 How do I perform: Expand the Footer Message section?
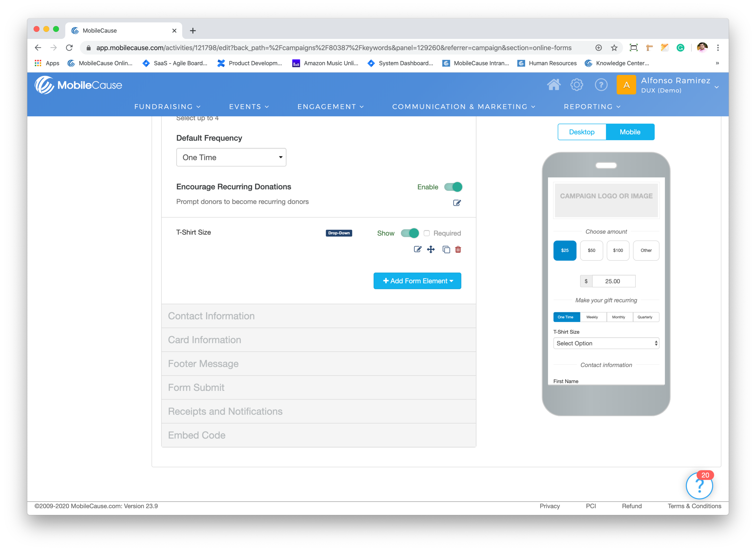pyautogui.click(x=319, y=364)
